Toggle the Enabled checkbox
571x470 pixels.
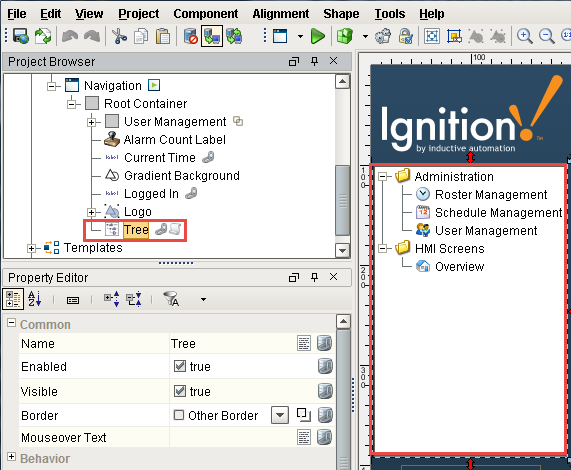tap(180, 366)
